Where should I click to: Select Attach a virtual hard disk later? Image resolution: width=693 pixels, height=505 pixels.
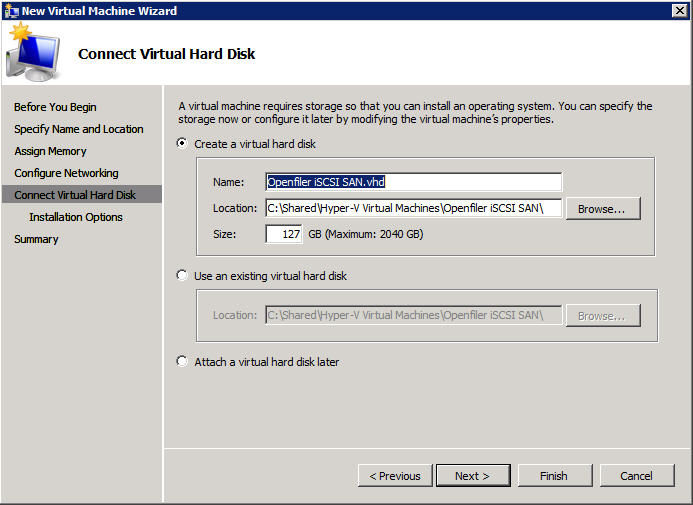[181, 361]
